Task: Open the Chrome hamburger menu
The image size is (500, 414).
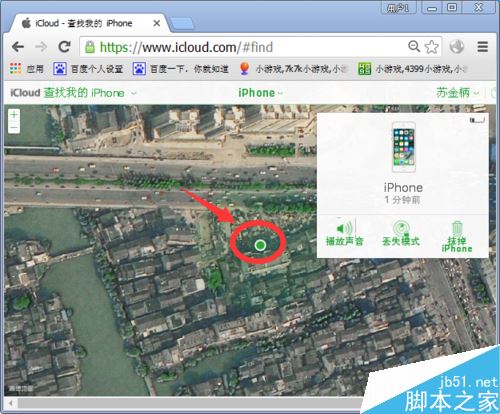Action: (482, 47)
